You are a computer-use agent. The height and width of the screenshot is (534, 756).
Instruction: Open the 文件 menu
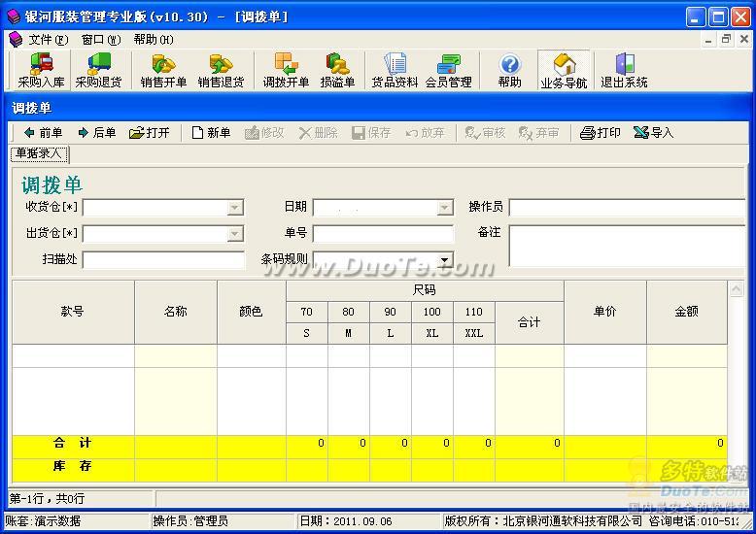click(48, 40)
